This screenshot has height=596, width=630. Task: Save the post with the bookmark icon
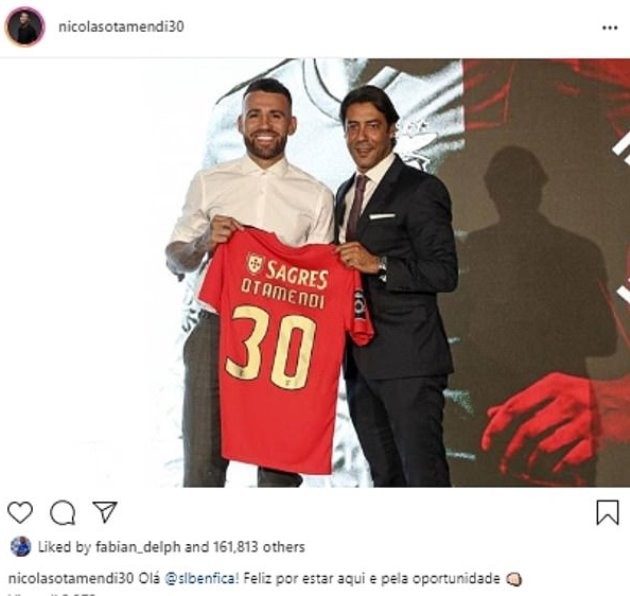tap(607, 512)
